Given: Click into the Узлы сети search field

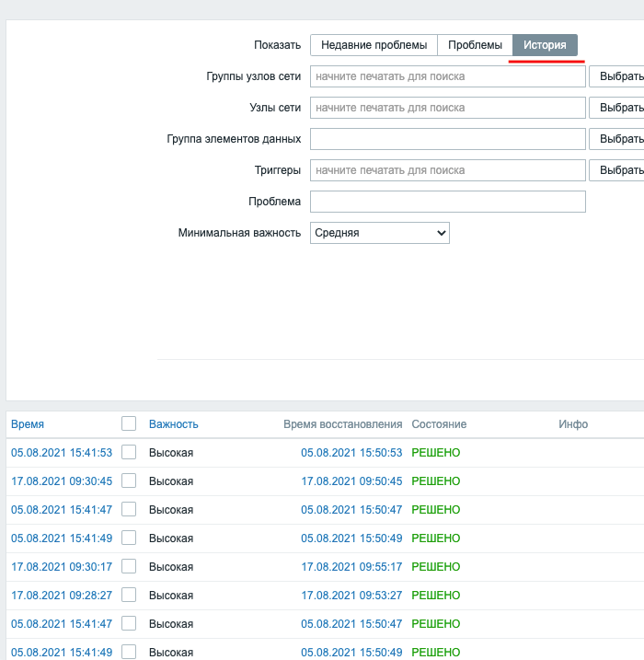Looking at the screenshot, I should click(x=448, y=108).
